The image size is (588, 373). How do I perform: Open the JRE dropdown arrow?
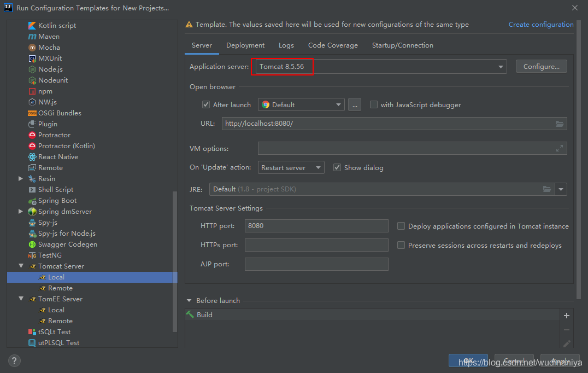561,189
